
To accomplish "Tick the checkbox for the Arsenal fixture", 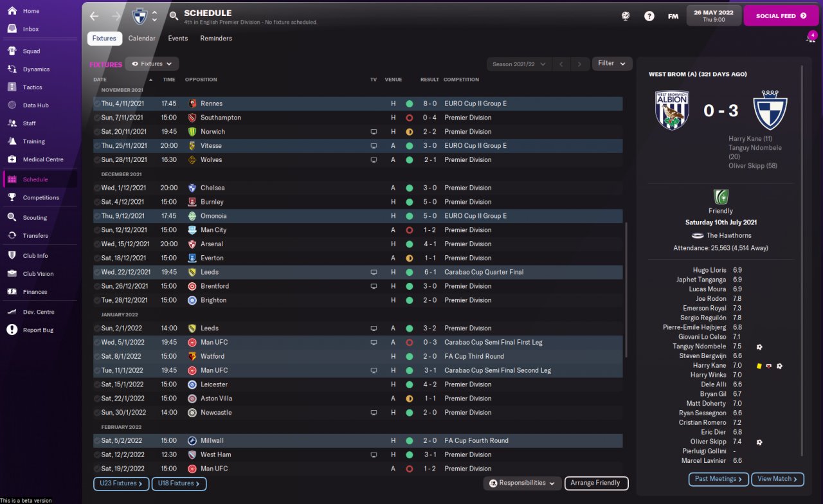I will click(x=97, y=244).
